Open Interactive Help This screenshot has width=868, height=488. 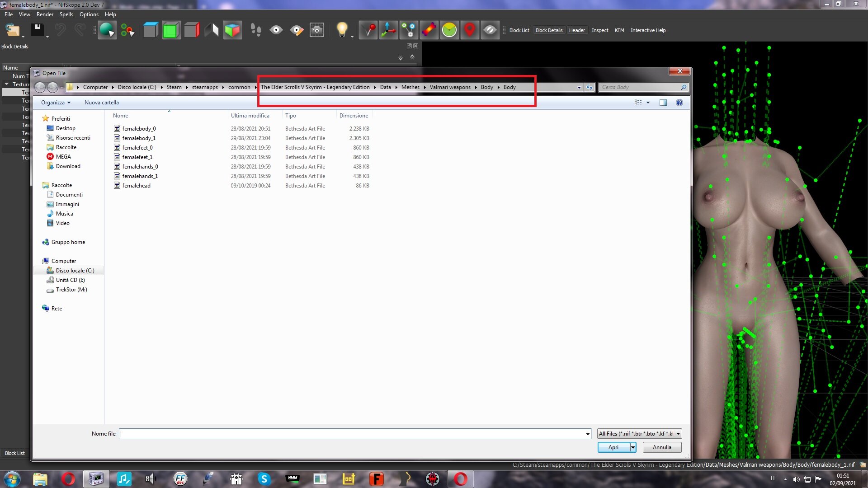pos(648,30)
